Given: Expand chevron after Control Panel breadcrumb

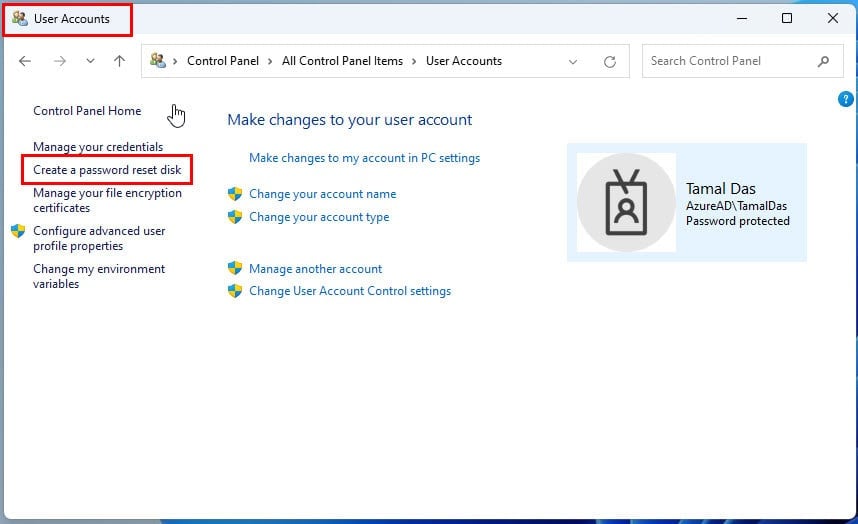Looking at the screenshot, I should [x=270, y=61].
